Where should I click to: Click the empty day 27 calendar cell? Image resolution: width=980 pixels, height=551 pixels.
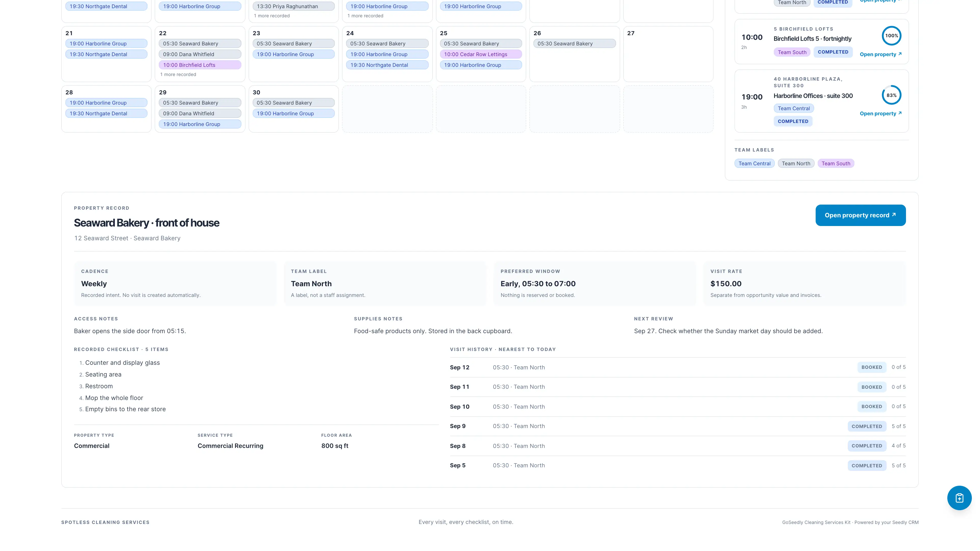668,54
